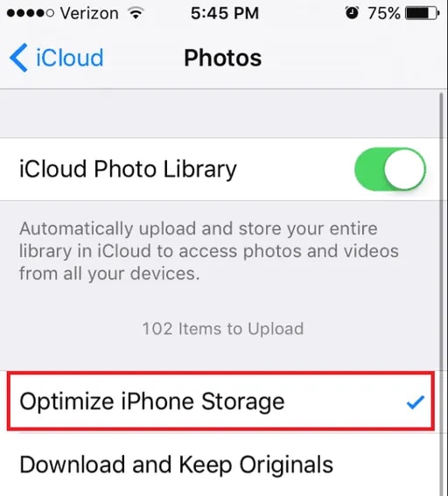Select Download and Keep Originals option

coord(220,465)
